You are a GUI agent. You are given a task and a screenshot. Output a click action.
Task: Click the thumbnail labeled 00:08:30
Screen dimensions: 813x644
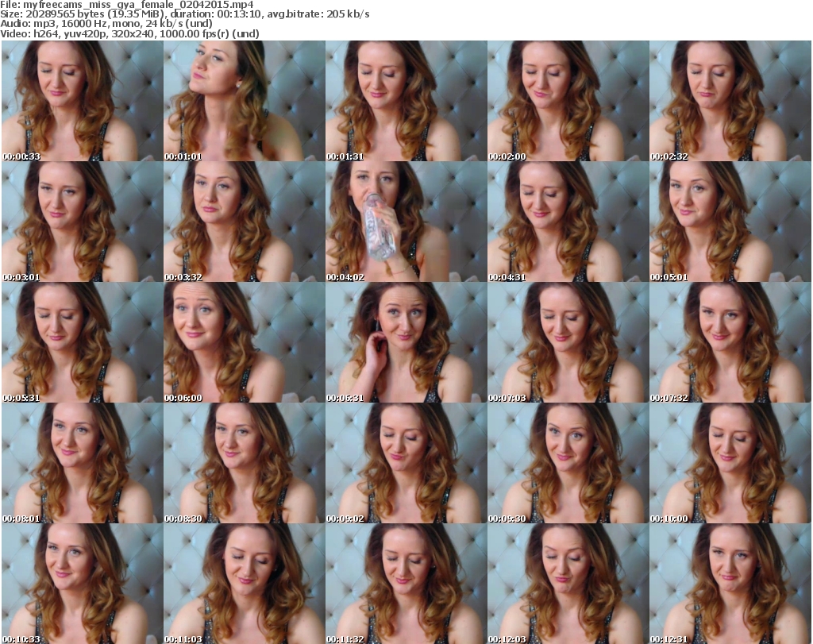pyautogui.click(x=245, y=463)
